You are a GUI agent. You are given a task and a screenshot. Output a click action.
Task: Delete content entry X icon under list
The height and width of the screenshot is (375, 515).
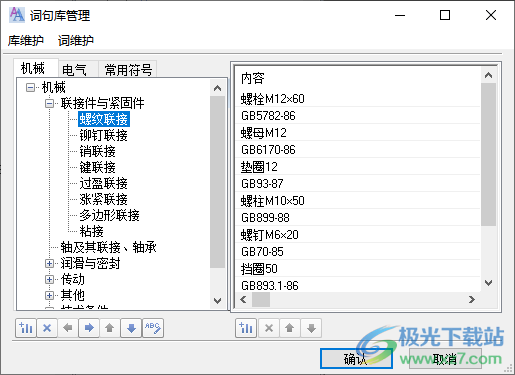tap(269, 328)
